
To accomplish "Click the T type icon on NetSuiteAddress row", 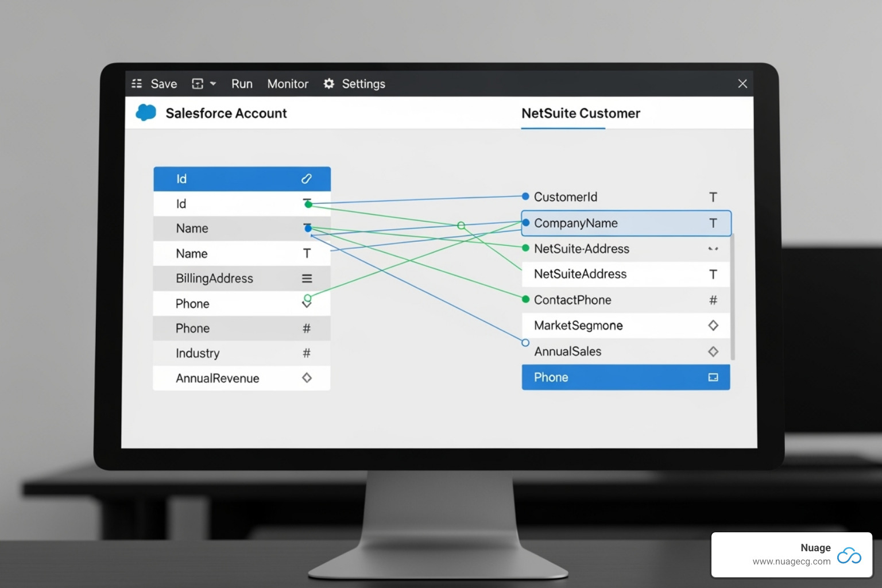I will click(x=713, y=274).
